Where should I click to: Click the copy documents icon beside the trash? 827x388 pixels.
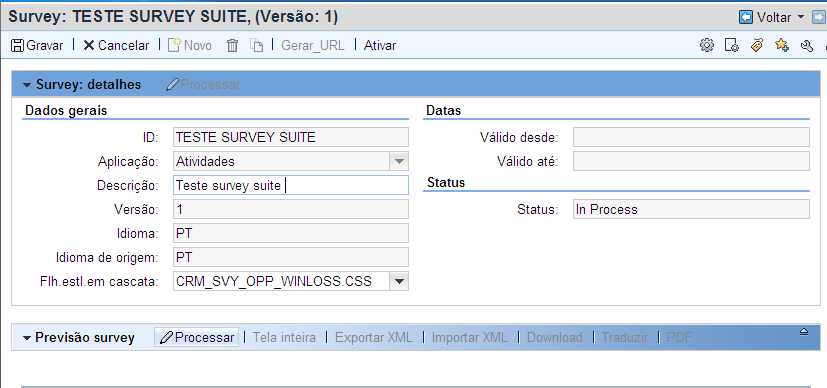pyautogui.click(x=256, y=45)
